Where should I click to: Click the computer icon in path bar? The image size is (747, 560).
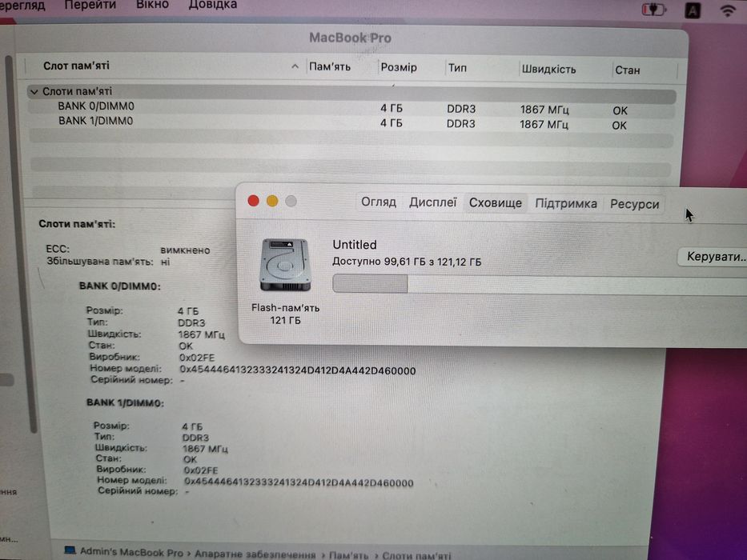coord(70,550)
